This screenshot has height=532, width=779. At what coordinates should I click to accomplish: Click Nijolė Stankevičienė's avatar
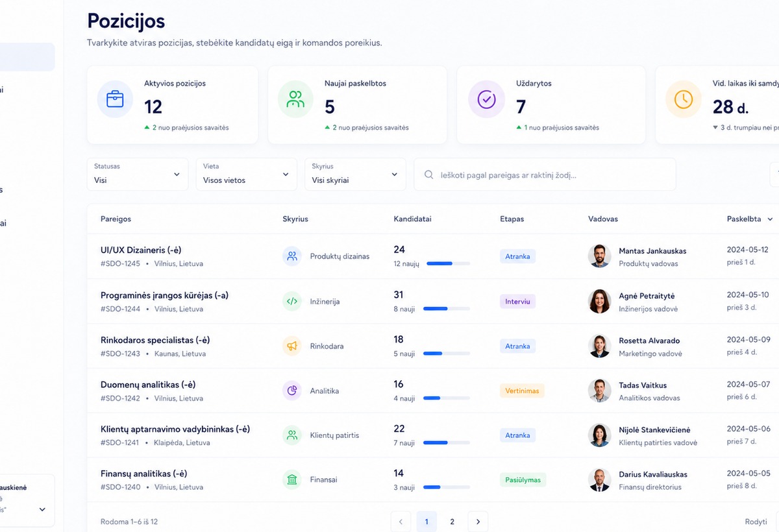pyautogui.click(x=599, y=435)
